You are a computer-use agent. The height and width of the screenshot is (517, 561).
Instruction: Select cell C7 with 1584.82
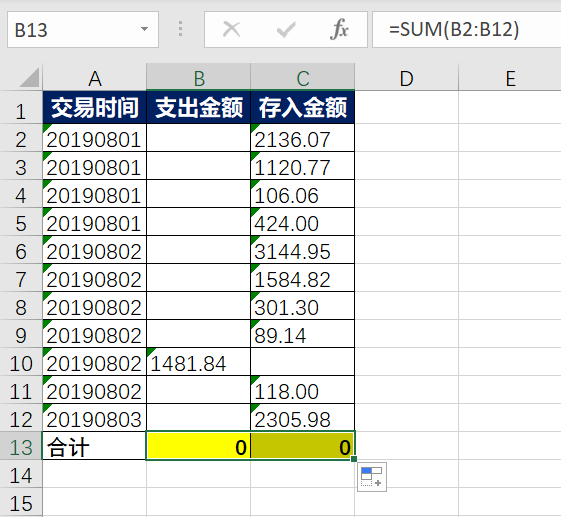pyautogui.click(x=303, y=278)
